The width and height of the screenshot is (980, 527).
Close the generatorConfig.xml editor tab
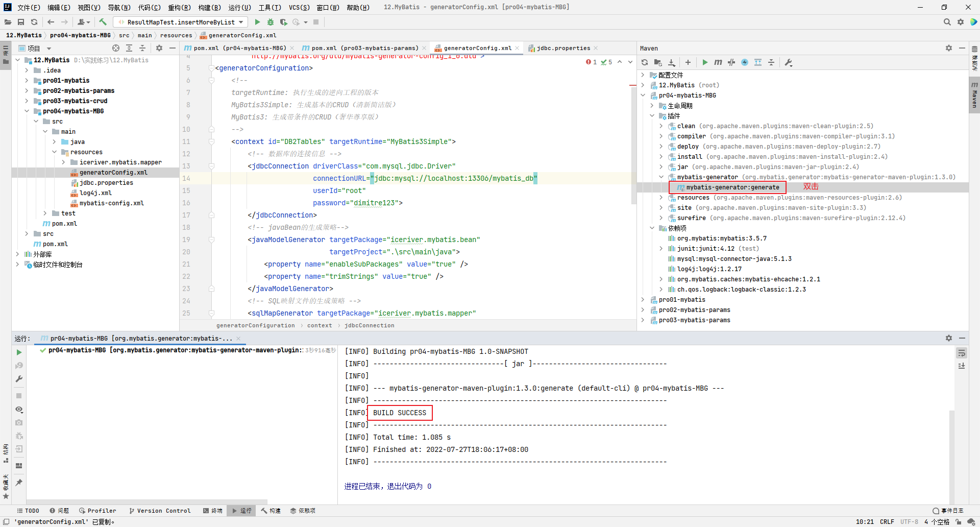point(517,48)
